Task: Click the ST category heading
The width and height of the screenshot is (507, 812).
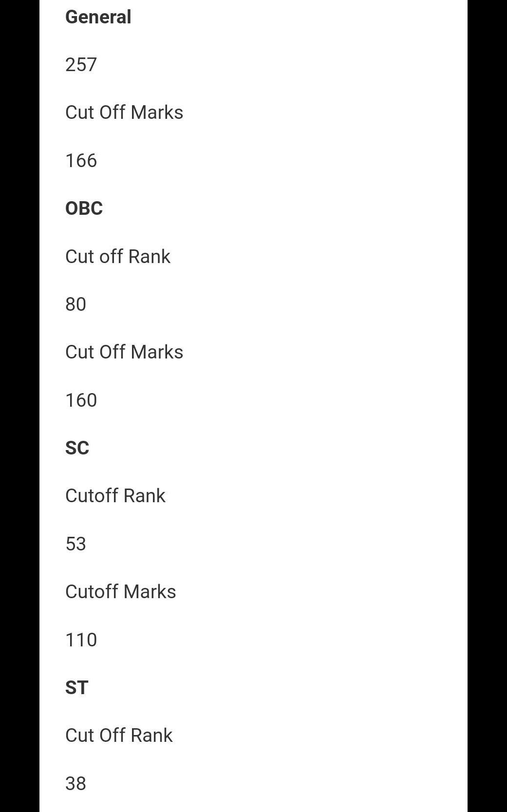Action: point(76,688)
